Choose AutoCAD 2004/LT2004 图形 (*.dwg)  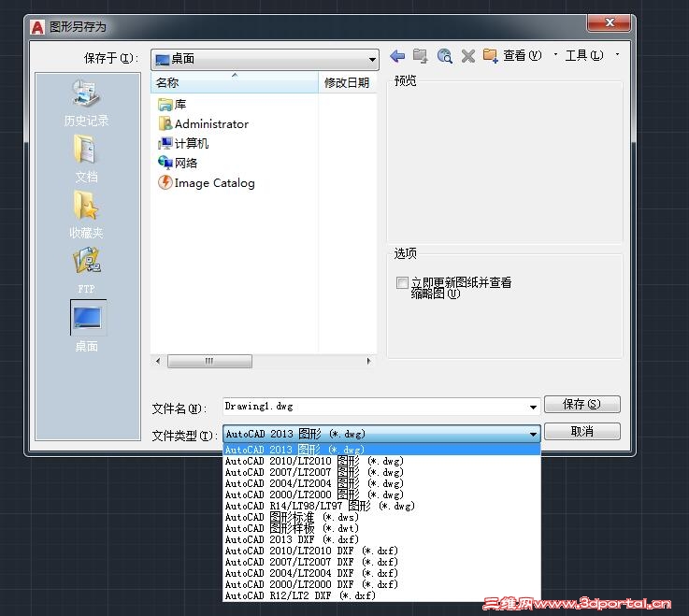point(381,483)
